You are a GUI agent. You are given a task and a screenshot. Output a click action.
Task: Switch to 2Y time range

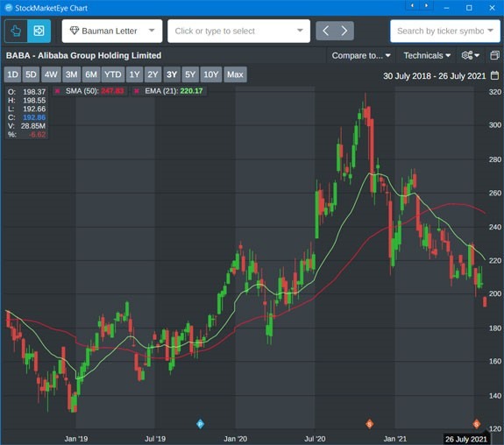(x=153, y=74)
